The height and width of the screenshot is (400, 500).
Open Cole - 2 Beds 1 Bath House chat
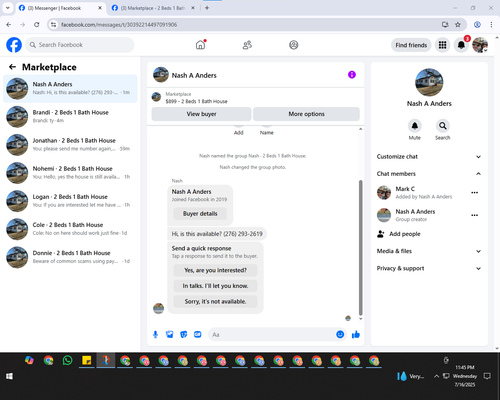pos(70,229)
